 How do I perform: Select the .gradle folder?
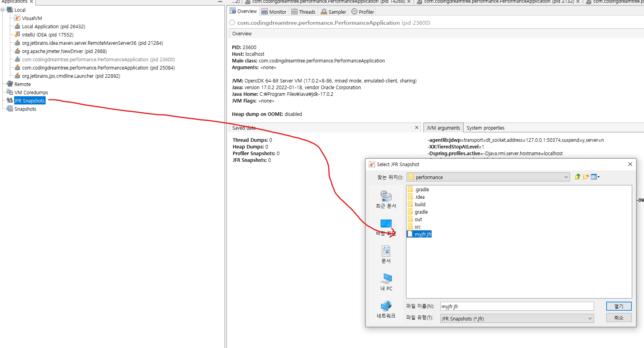(x=418, y=189)
